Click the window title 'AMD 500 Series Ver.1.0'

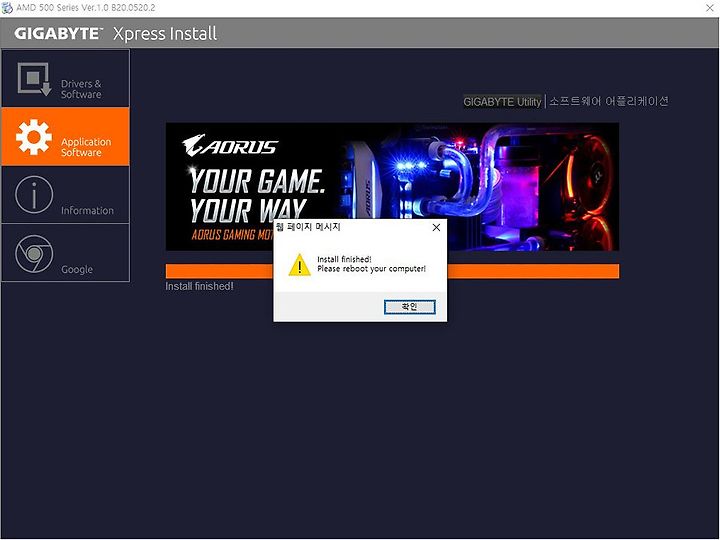tap(85, 7)
